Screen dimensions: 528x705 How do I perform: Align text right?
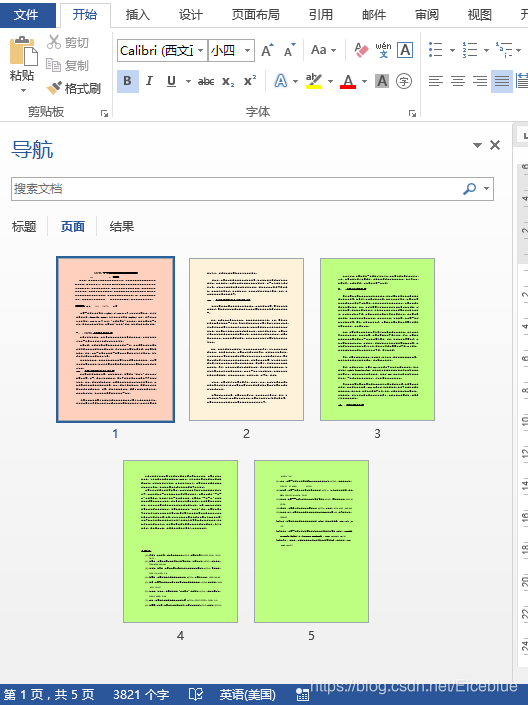(x=480, y=81)
